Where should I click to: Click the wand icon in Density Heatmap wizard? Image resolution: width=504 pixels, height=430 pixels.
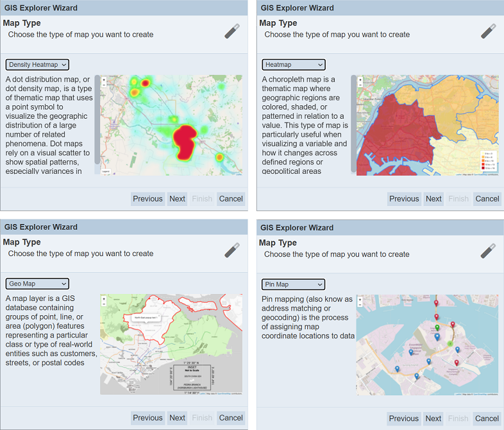[x=232, y=31]
